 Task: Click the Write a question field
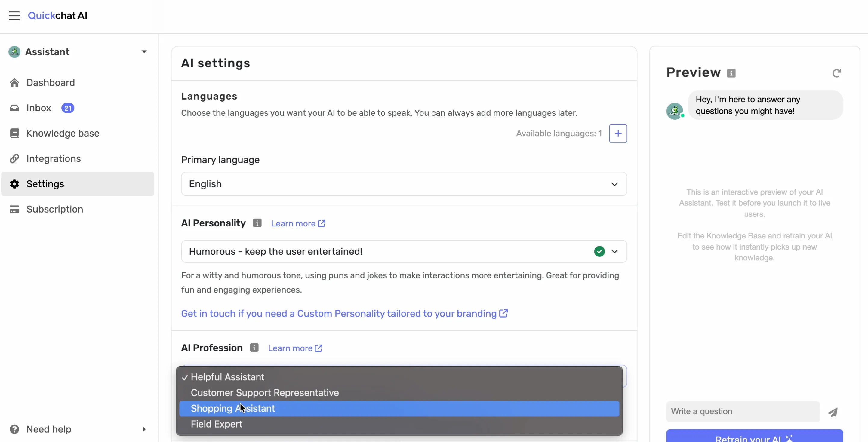[x=743, y=412]
